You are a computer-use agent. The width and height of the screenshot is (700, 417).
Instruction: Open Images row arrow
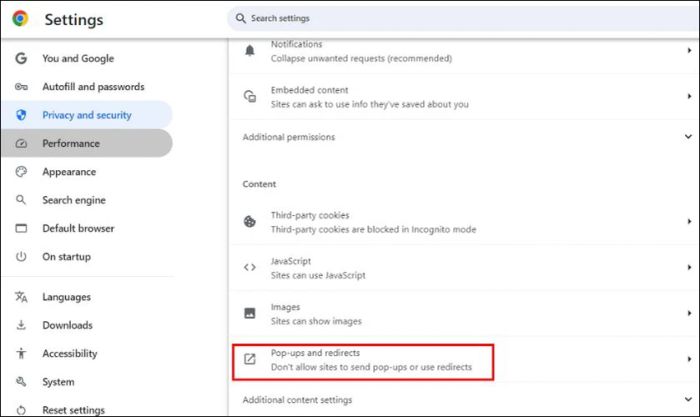coord(689,313)
